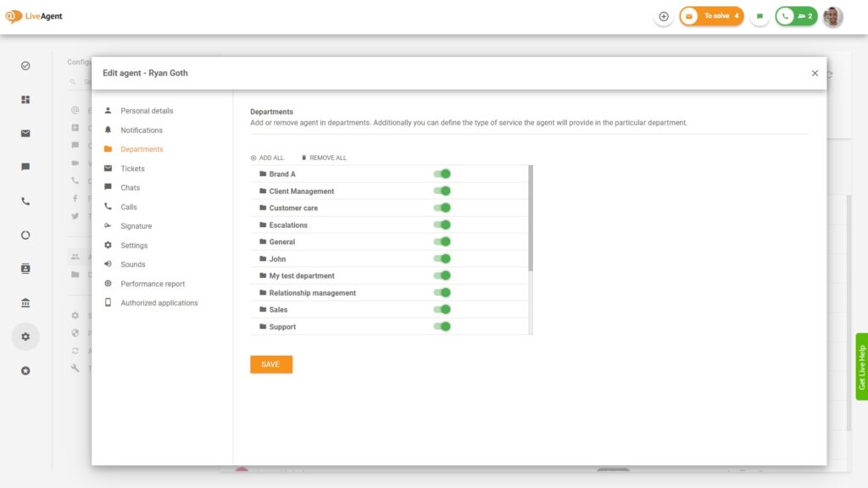868x488 pixels.
Task: Open the Personal details section
Action: [x=147, y=111]
